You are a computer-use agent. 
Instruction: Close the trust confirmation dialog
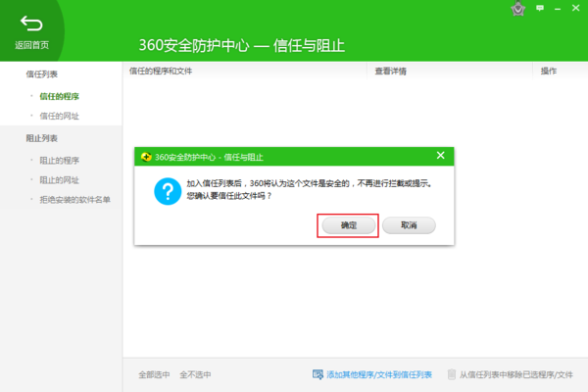pyautogui.click(x=441, y=156)
